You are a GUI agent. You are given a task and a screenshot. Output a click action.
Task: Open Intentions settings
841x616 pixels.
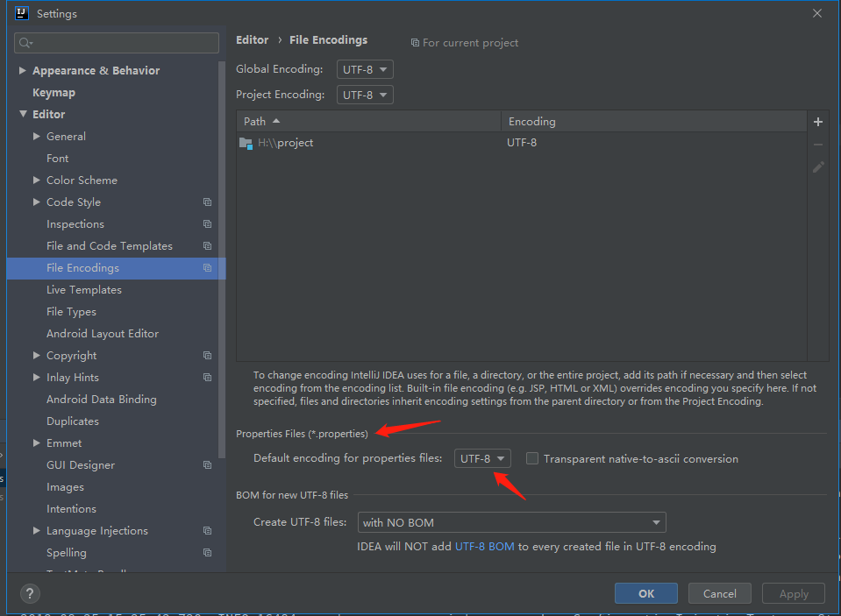click(71, 509)
